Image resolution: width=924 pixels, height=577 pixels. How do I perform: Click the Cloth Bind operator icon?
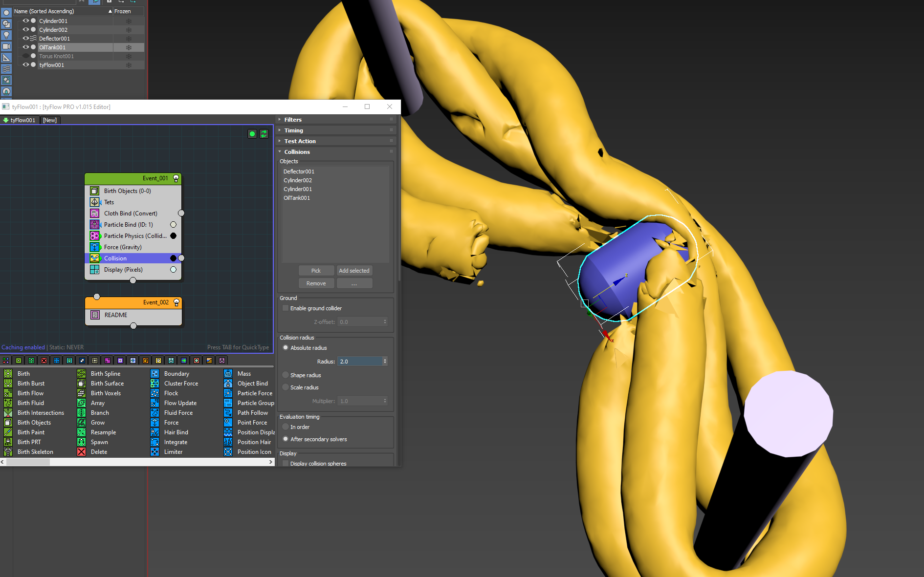click(94, 213)
